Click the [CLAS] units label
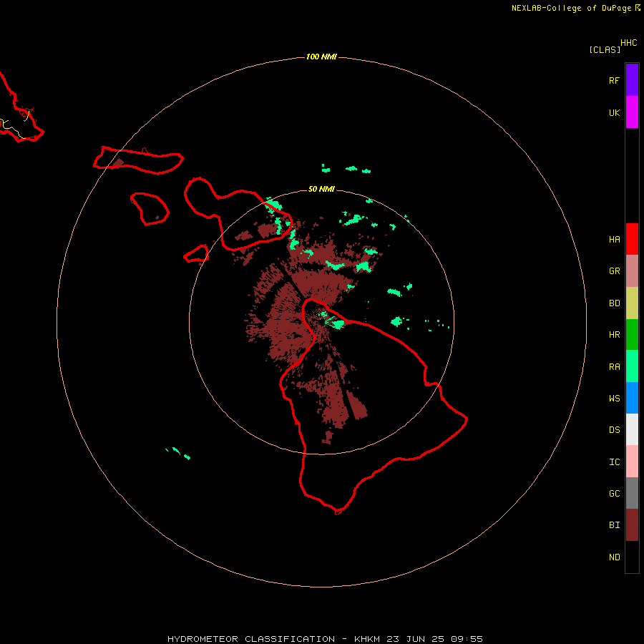644x644 pixels. (605, 49)
